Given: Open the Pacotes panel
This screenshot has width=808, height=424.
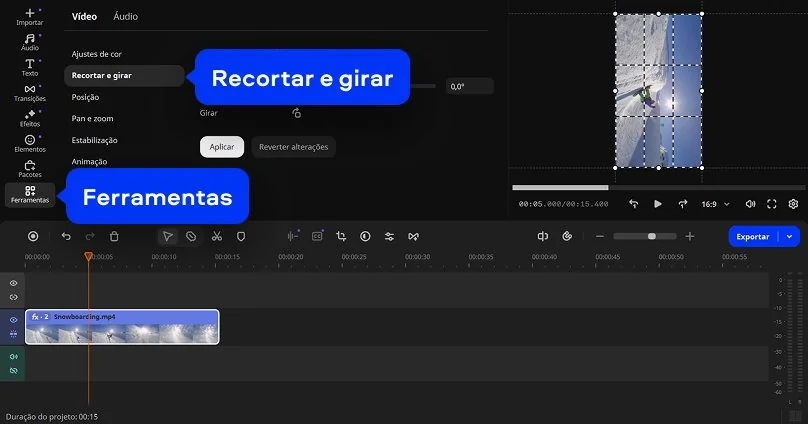Looking at the screenshot, I should click(x=29, y=169).
